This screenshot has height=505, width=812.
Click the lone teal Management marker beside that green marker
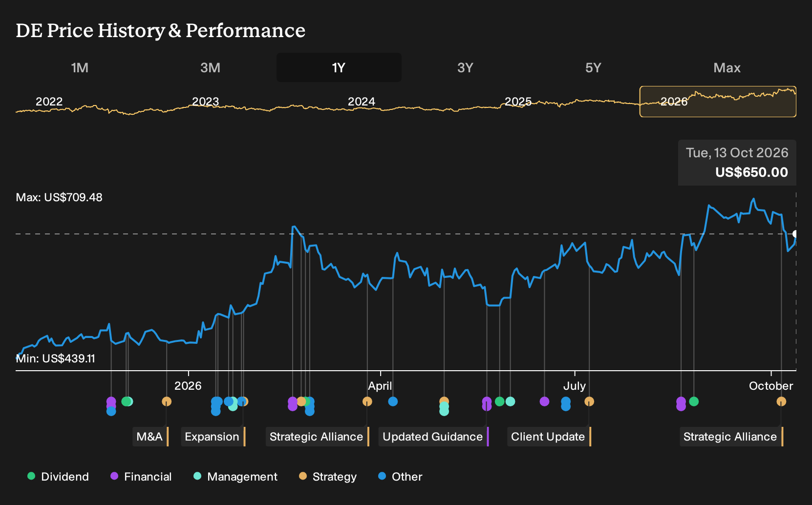point(510,401)
